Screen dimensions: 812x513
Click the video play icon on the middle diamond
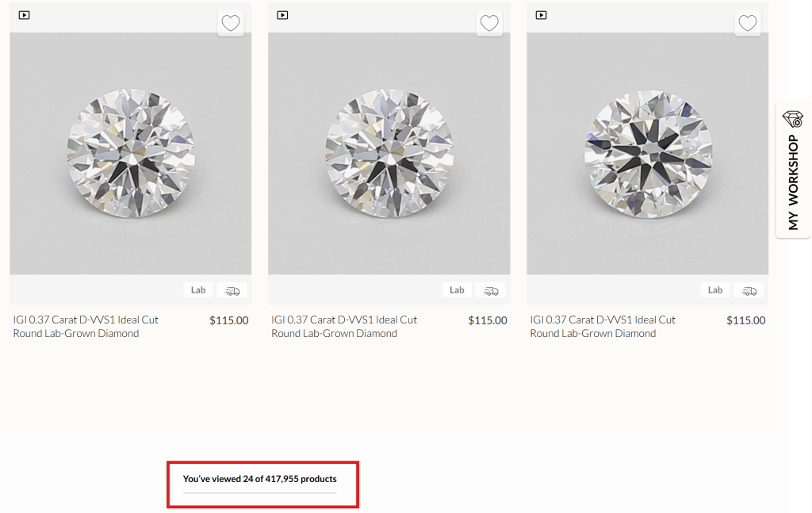click(282, 14)
